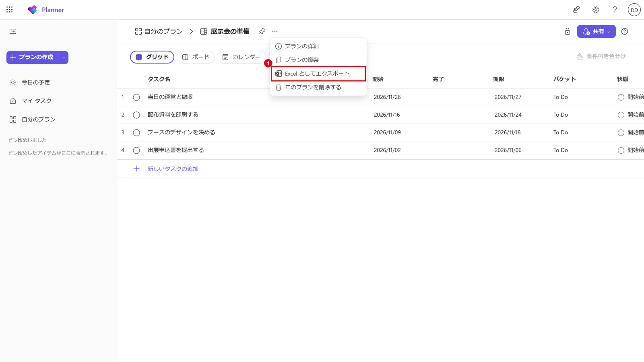Click the Planner logo
This screenshot has width=644, height=362.
click(x=32, y=10)
